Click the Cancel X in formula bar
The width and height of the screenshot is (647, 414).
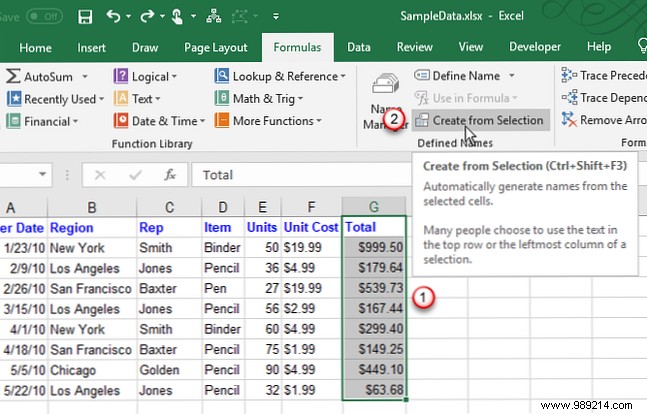(100, 175)
